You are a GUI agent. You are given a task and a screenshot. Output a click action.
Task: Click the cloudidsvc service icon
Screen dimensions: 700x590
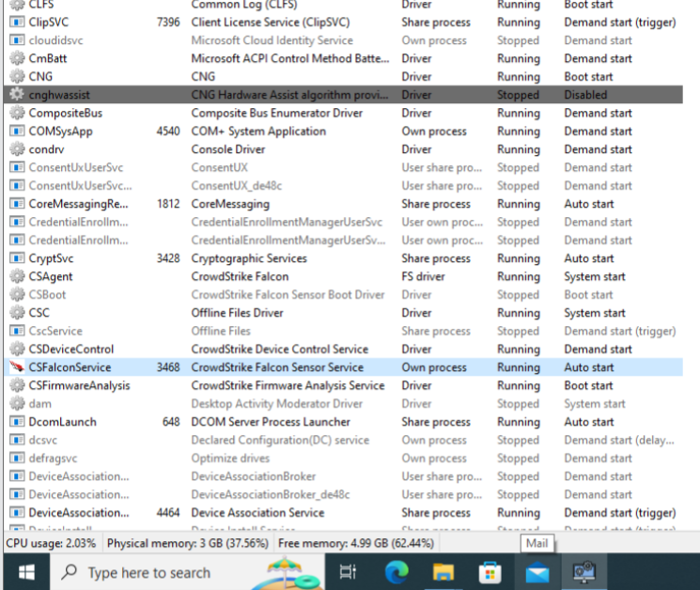17,40
